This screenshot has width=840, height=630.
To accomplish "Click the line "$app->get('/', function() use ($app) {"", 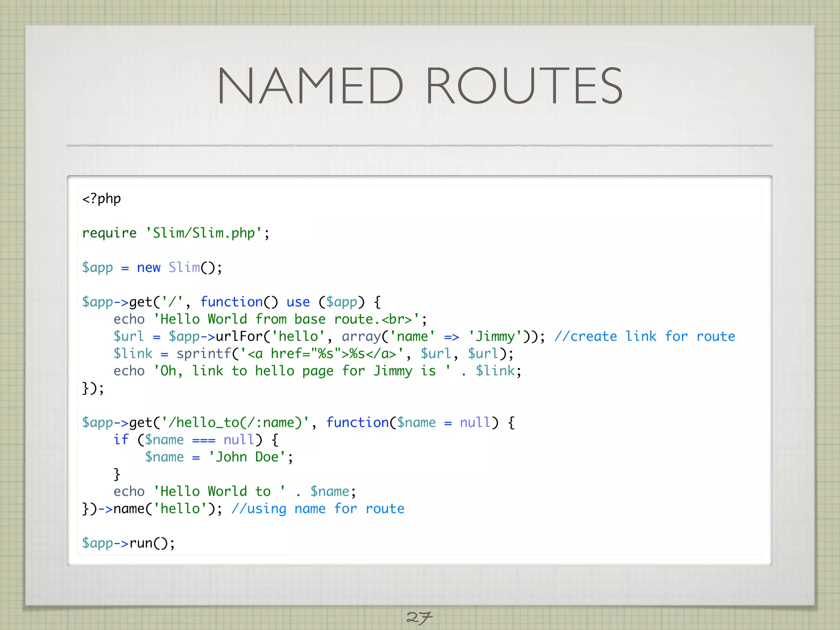I will pos(232,302).
